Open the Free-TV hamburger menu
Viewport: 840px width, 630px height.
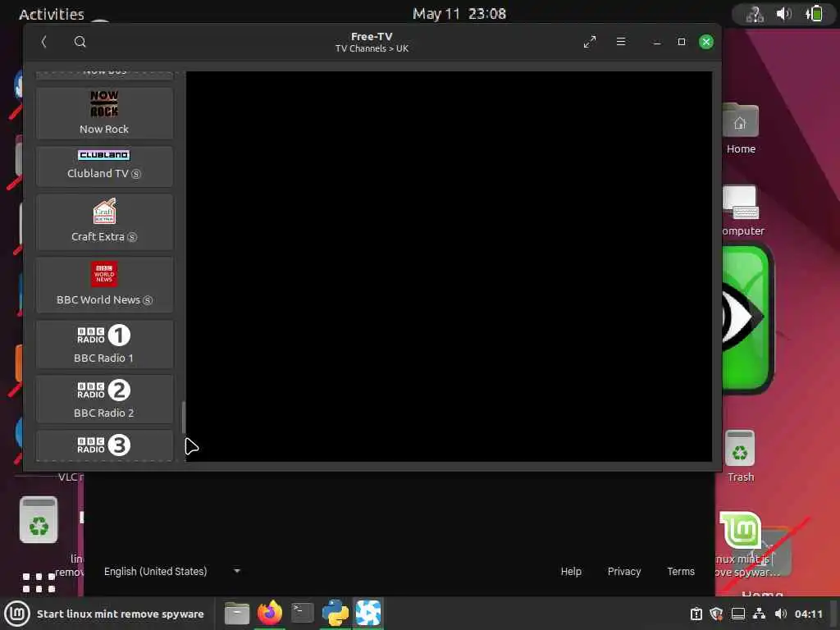coord(621,41)
